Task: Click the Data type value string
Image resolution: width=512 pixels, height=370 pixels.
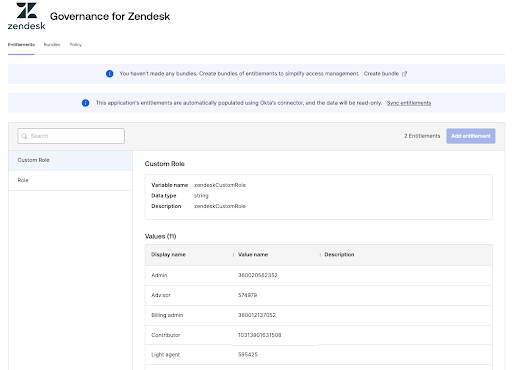Action: point(201,196)
